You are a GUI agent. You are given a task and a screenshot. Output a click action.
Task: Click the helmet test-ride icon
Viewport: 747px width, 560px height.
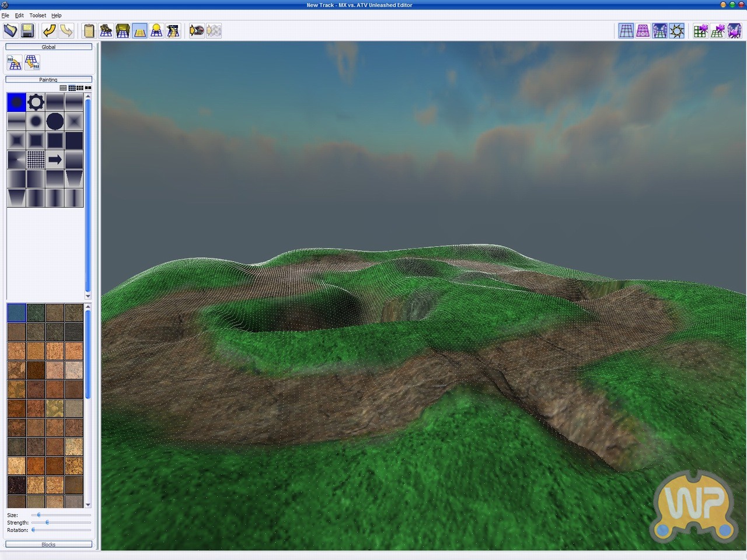(197, 31)
